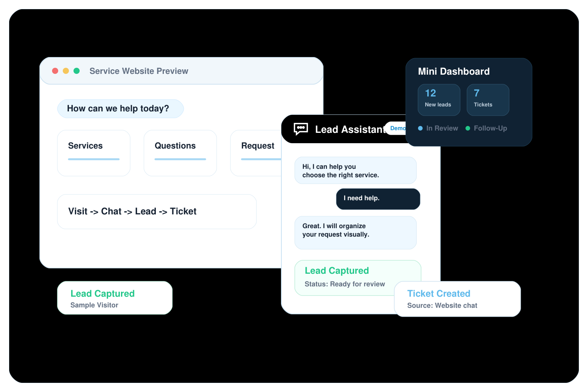Open the Questions card

180,153
